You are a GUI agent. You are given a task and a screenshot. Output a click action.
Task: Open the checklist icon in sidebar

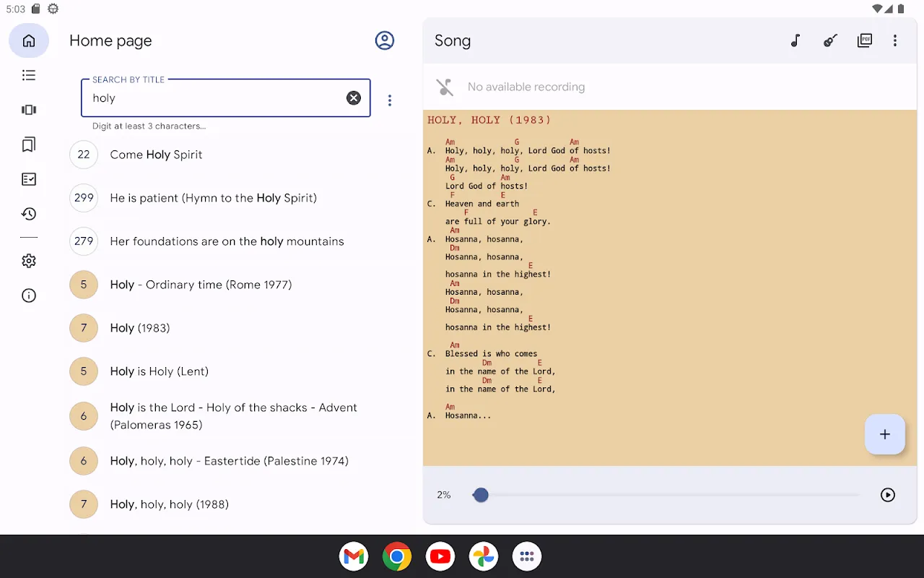pos(29,179)
